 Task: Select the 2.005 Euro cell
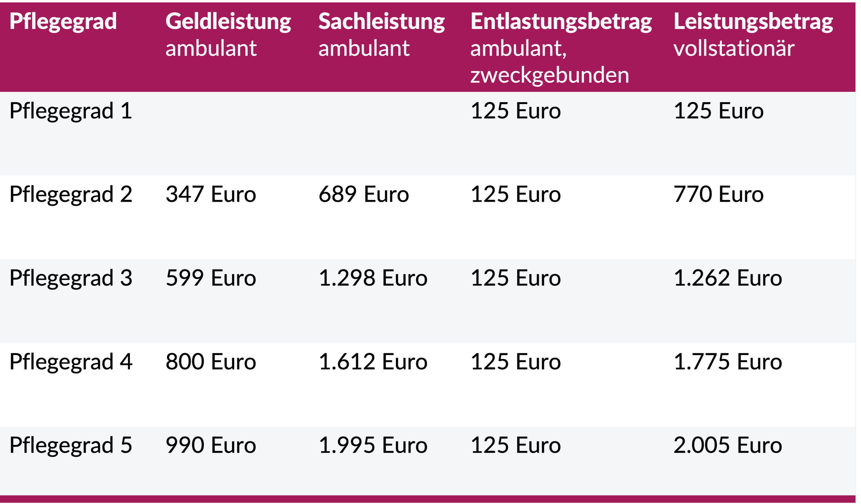coord(728,445)
